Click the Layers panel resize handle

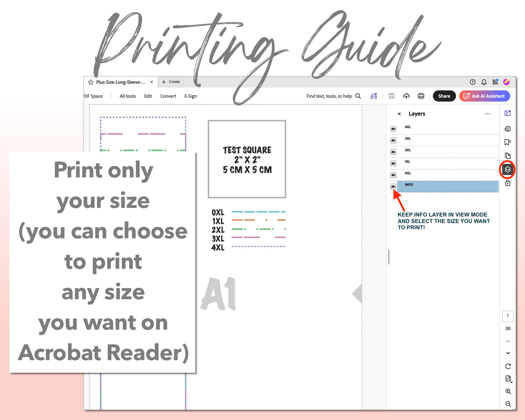(389, 257)
